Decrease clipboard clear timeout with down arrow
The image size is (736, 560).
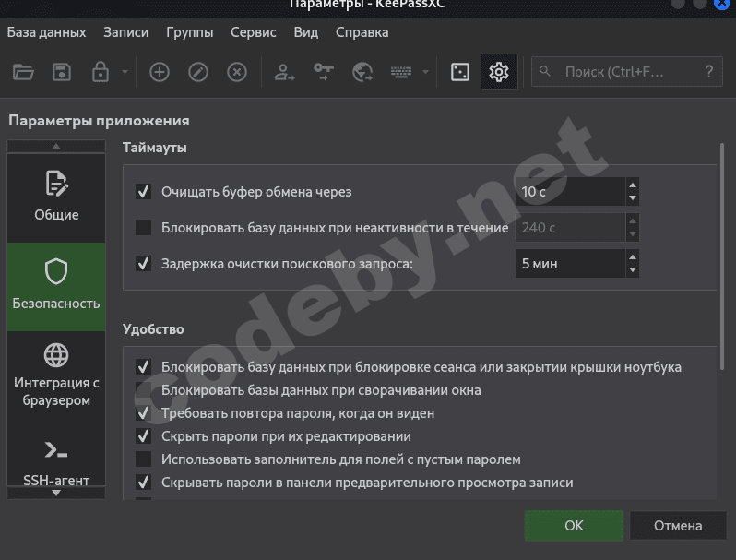click(633, 198)
